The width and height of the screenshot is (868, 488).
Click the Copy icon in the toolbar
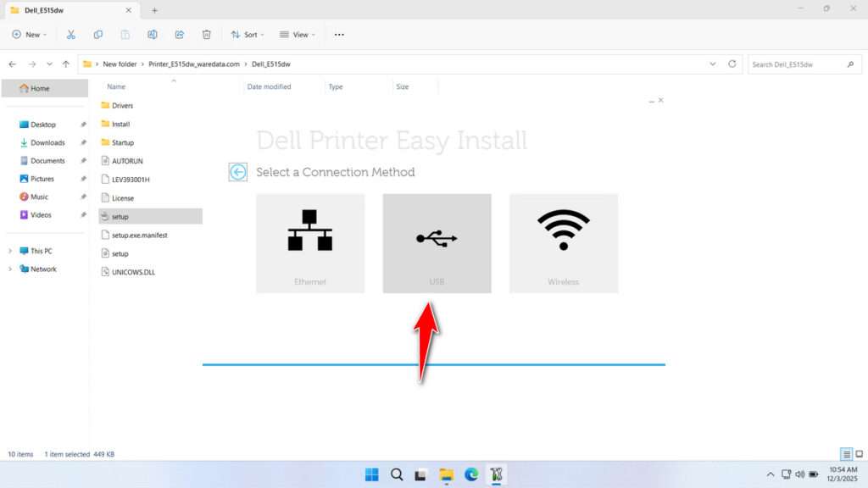coord(98,34)
